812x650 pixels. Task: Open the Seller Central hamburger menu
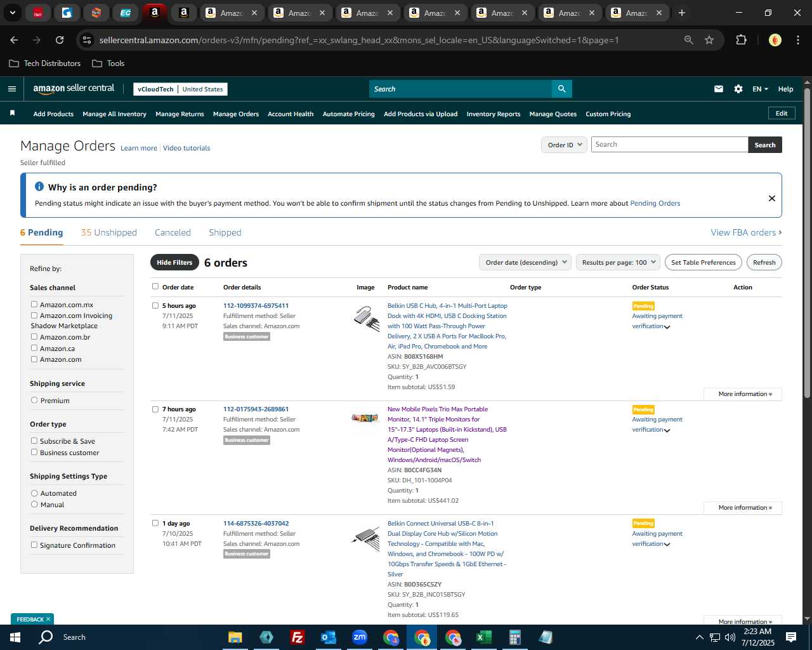(11, 89)
